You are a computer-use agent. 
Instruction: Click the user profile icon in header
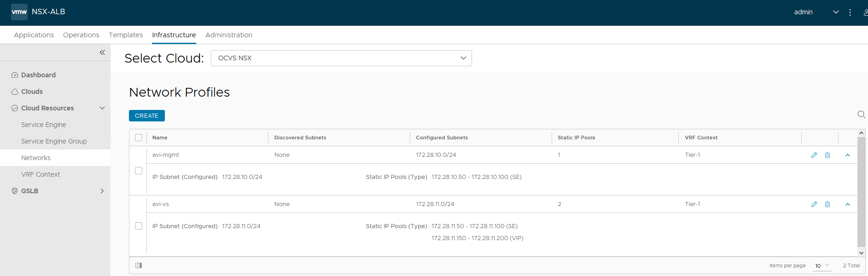(x=865, y=12)
